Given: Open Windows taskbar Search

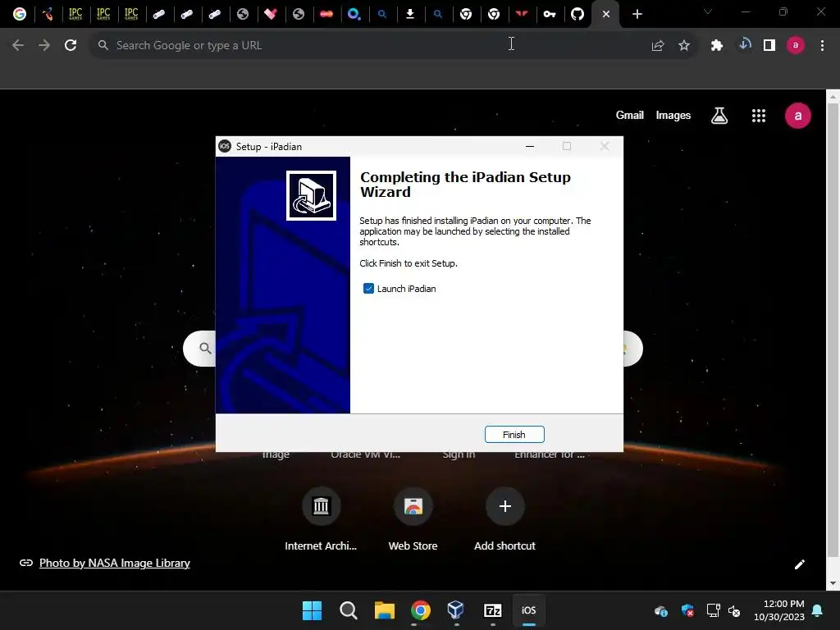Looking at the screenshot, I should [348, 610].
